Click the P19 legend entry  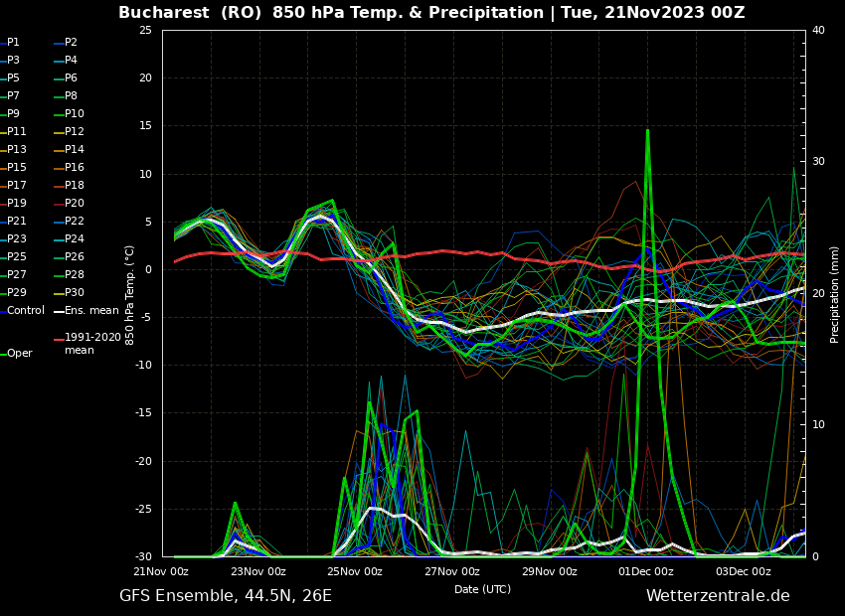17,204
